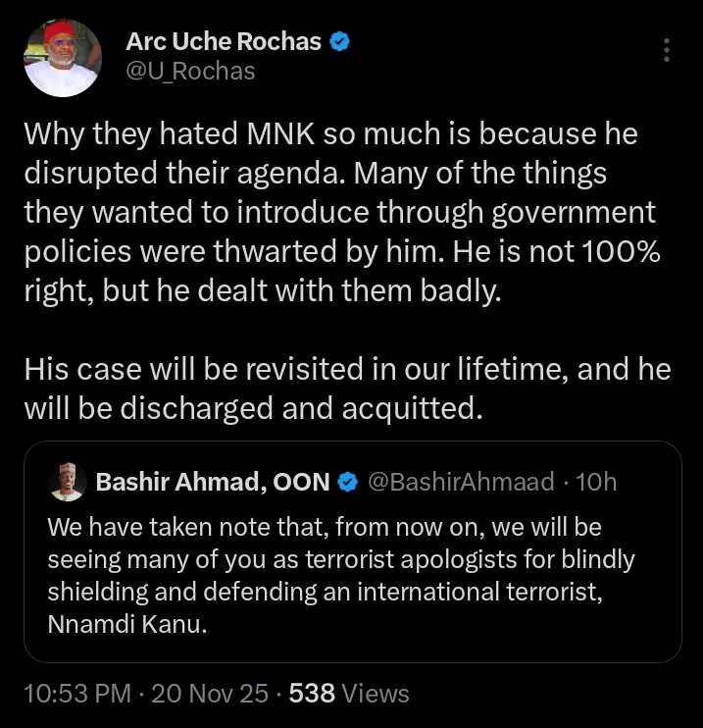
Task: Click the 10:53 PM post time
Action: tap(77, 694)
